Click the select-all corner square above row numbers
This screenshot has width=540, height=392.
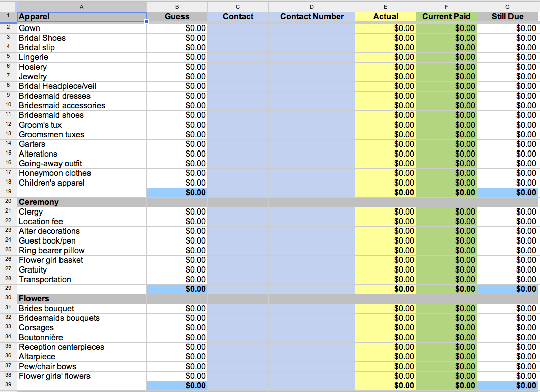tap(8, 6)
